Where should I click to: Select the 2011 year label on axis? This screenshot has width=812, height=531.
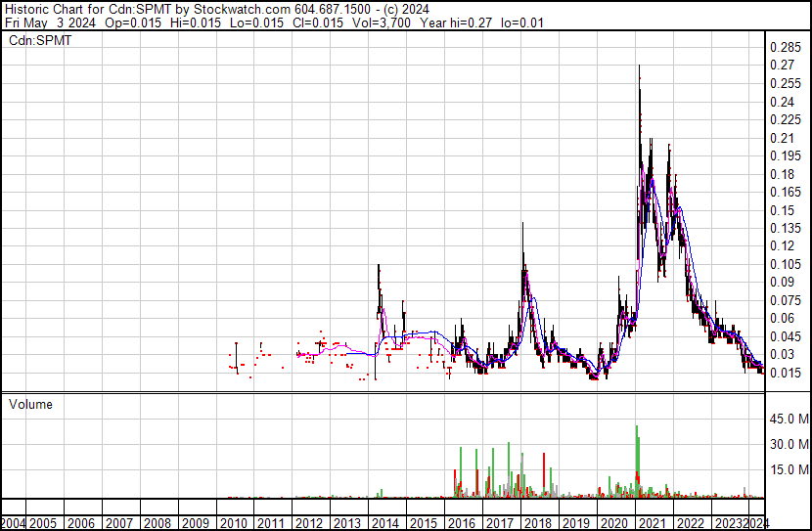tap(271, 523)
